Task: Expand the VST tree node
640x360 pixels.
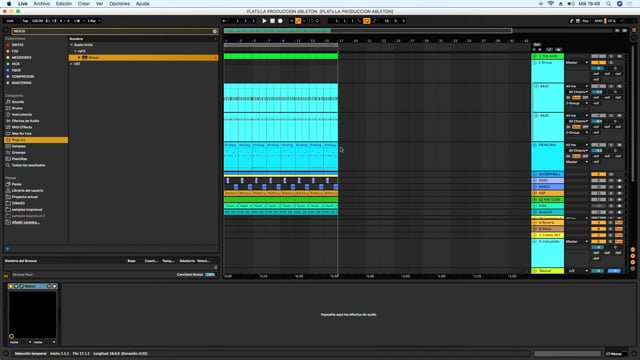Action: click(71, 64)
